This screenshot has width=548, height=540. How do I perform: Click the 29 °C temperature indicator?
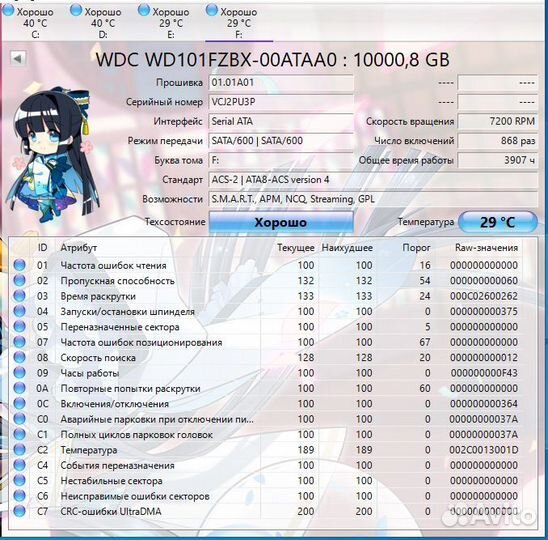click(498, 222)
